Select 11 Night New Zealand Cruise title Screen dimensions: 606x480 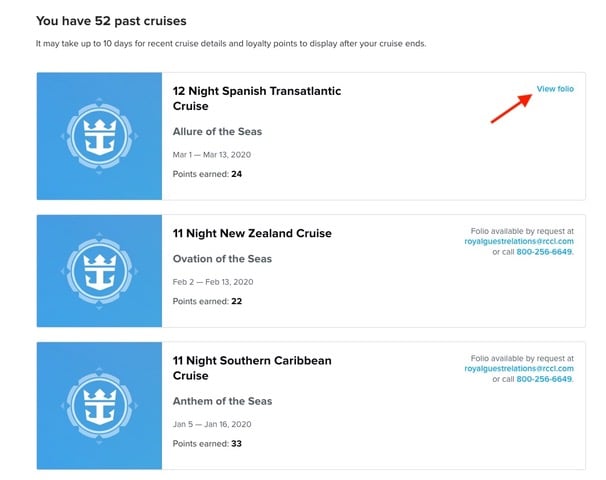point(252,233)
